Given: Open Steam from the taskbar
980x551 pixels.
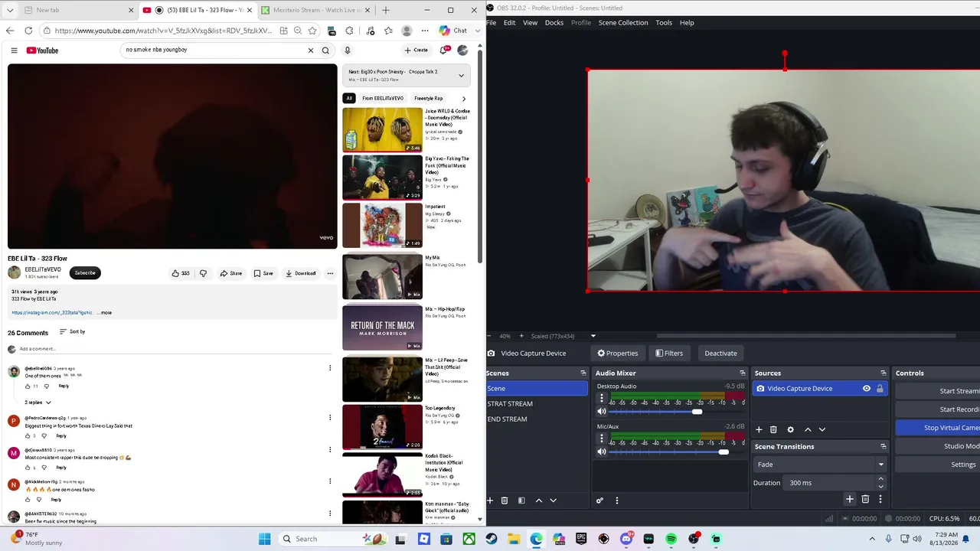Looking at the screenshot, I should pyautogui.click(x=492, y=539).
